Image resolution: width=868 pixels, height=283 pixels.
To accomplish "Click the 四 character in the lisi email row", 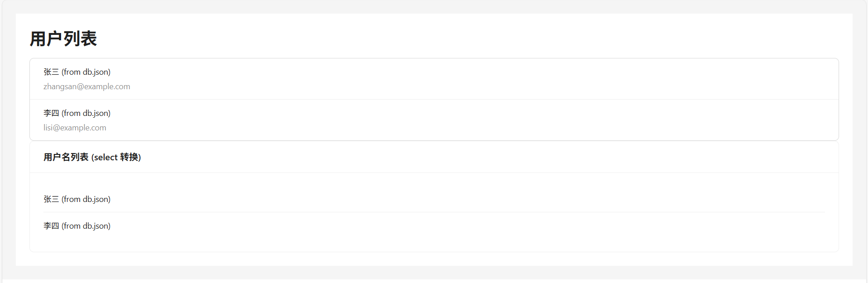I will coord(55,113).
